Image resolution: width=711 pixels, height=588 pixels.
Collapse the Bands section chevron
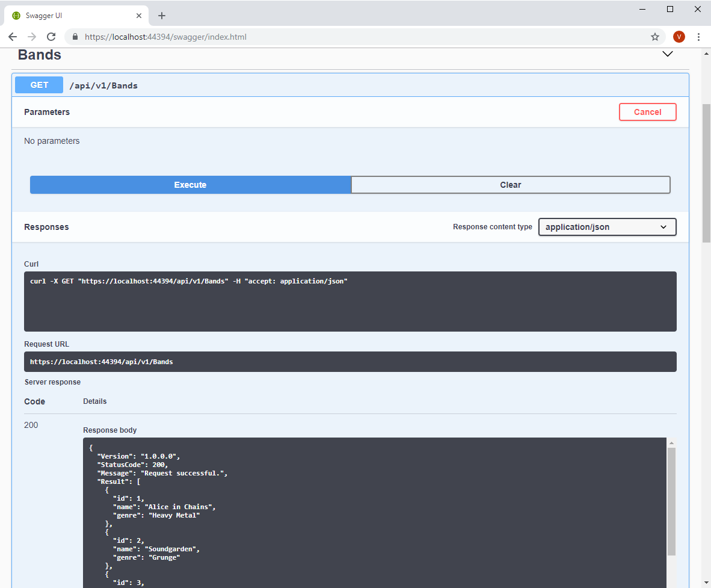pos(668,54)
